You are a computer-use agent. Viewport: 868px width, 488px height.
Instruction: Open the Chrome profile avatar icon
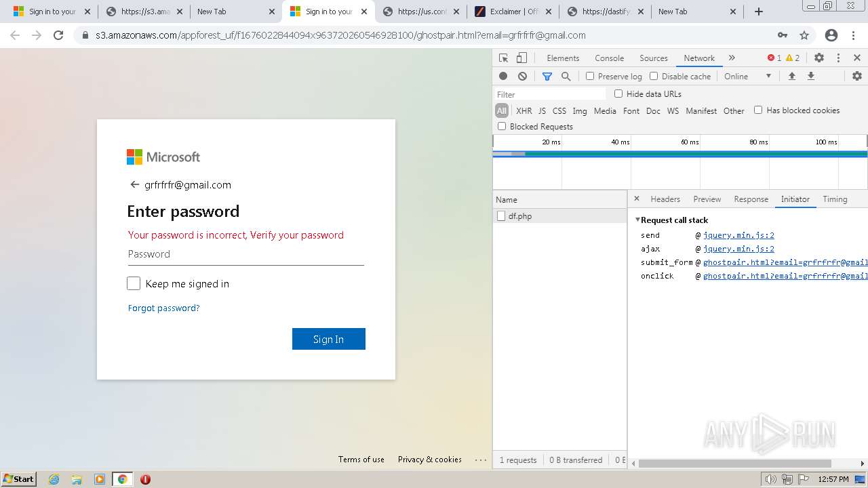(x=831, y=35)
